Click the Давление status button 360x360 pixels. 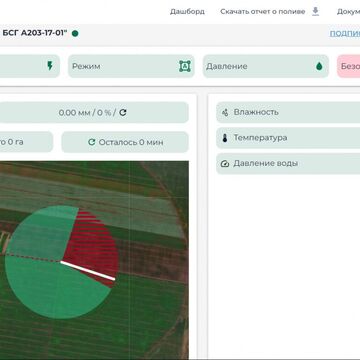[x=266, y=66]
